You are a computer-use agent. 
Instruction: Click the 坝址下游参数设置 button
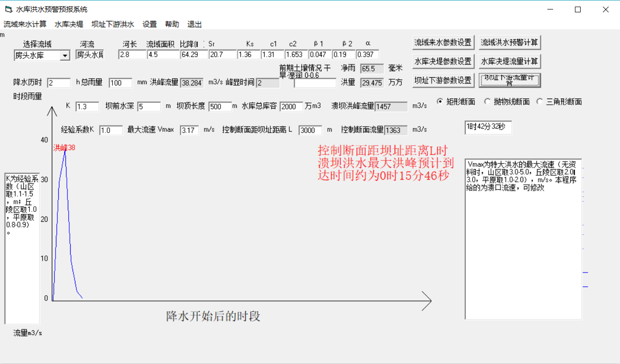(443, 80)
